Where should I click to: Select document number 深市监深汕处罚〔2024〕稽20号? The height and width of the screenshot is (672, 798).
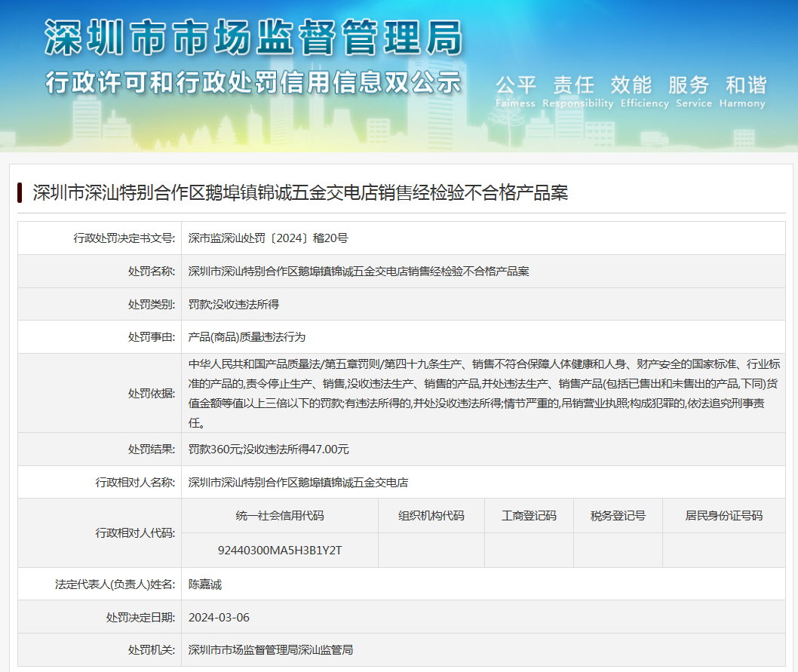point(269,238)
